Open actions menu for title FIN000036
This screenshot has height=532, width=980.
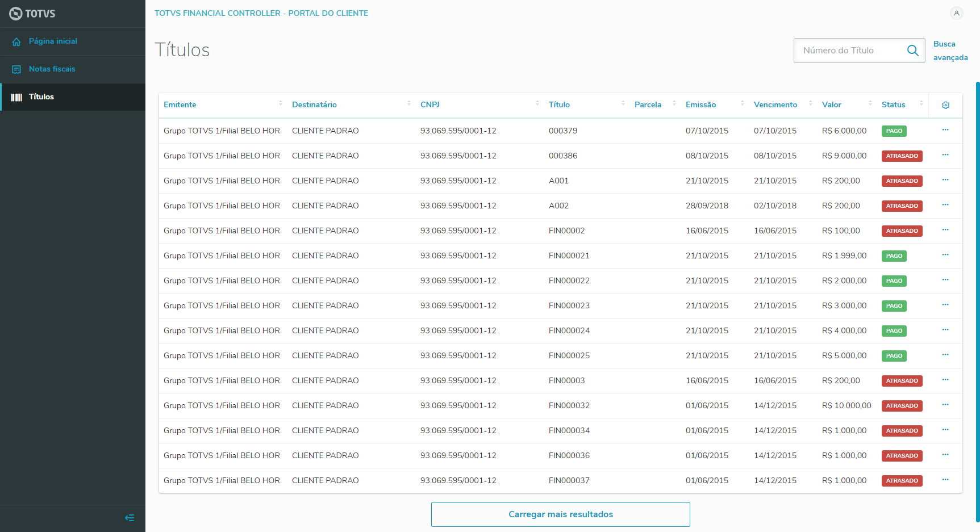tap(945, 455)
